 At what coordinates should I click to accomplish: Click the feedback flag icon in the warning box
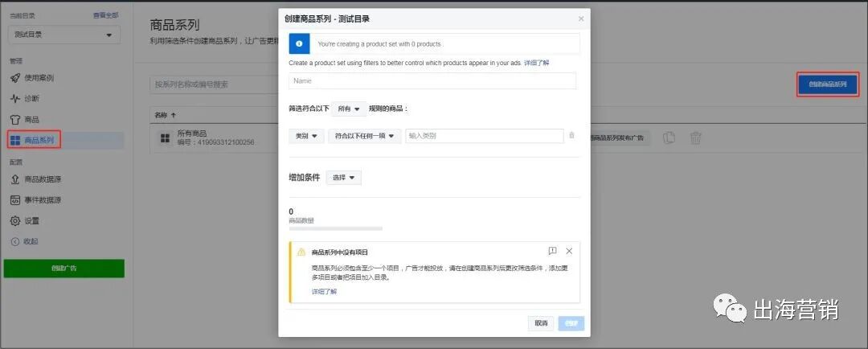[x=552, y=251]
